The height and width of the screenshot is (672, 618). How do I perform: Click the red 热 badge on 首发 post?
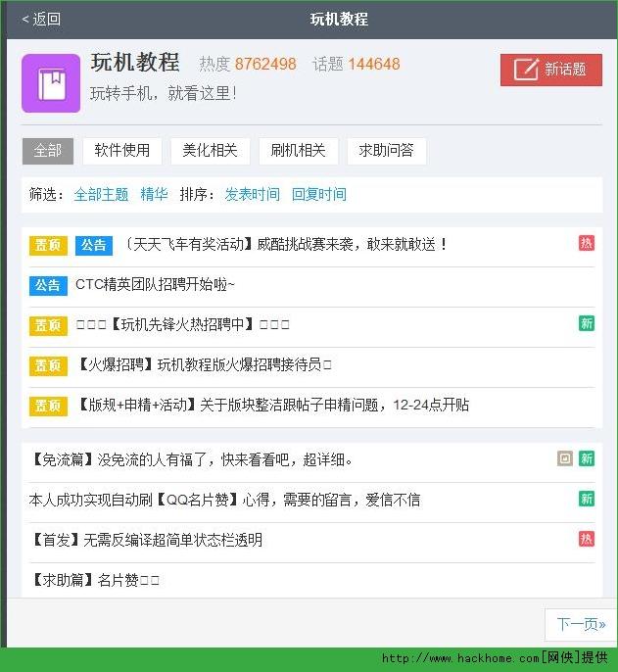pyautogui.click(x=586, y=539)
